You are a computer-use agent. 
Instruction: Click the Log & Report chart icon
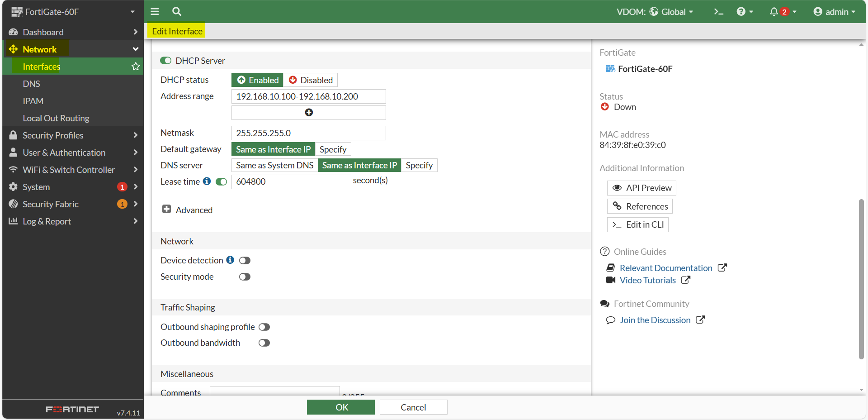pos(13,221)
